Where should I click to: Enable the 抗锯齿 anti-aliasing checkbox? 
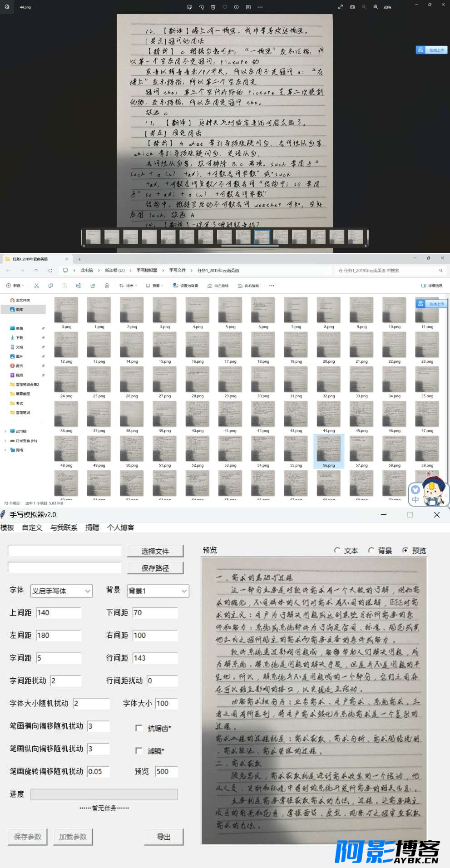pyautogui.click(x=139, y=728)
